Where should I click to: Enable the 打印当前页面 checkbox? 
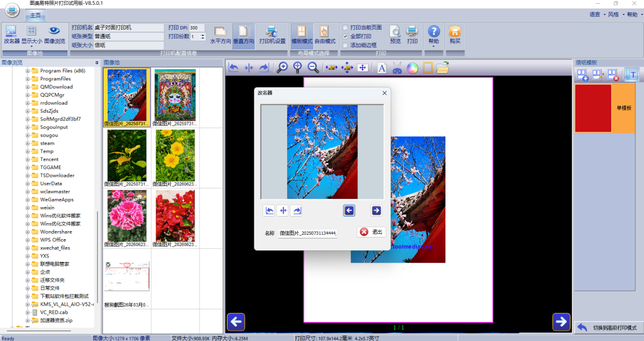(345, 27)
